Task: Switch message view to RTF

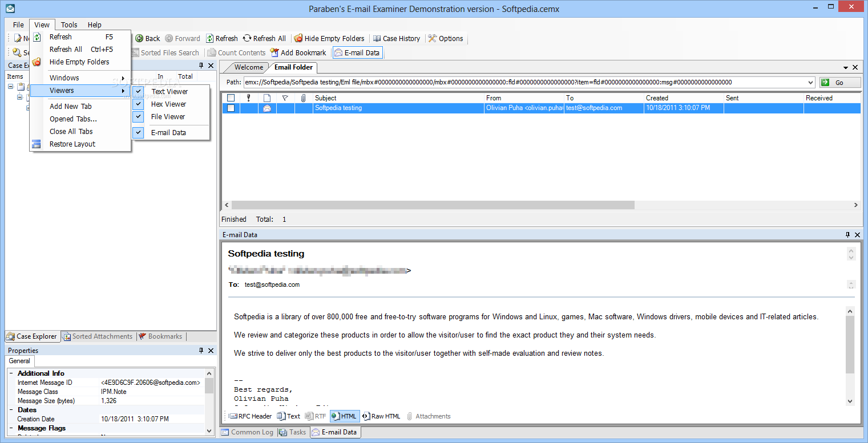Action: (316, 416)
